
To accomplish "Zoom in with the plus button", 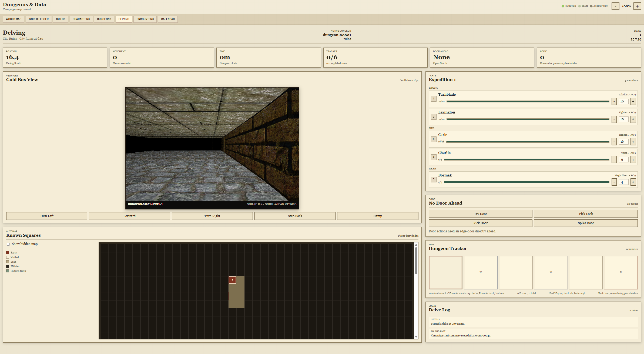I will [637, 6].
